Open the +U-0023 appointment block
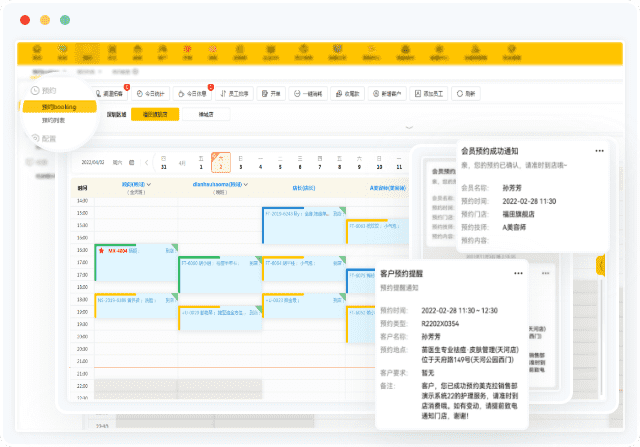This screenshot has width=640, height=447. 304,305
